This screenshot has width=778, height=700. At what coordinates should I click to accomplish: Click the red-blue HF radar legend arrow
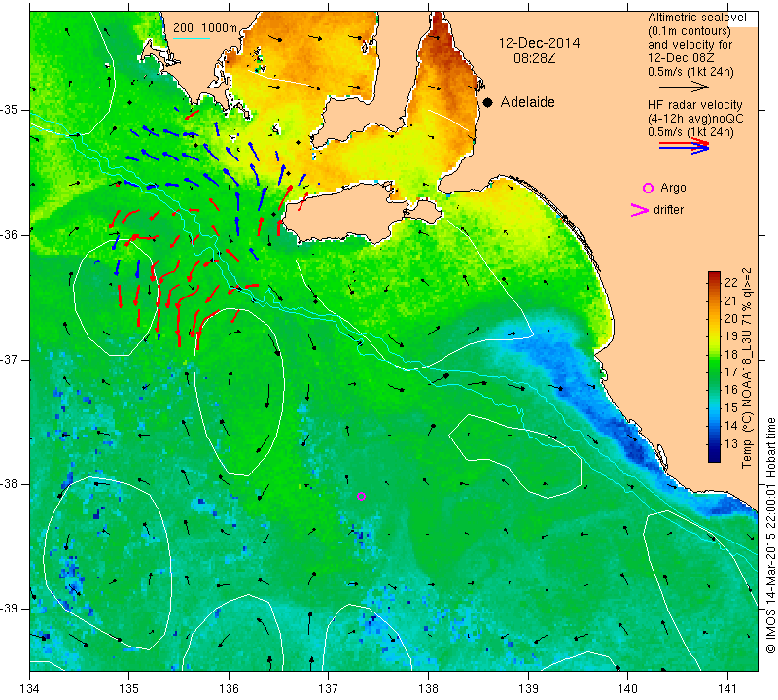pos(685,146)
